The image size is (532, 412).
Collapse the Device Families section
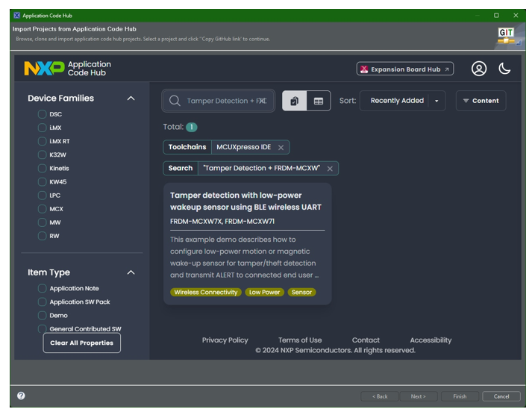click(131, 99)
